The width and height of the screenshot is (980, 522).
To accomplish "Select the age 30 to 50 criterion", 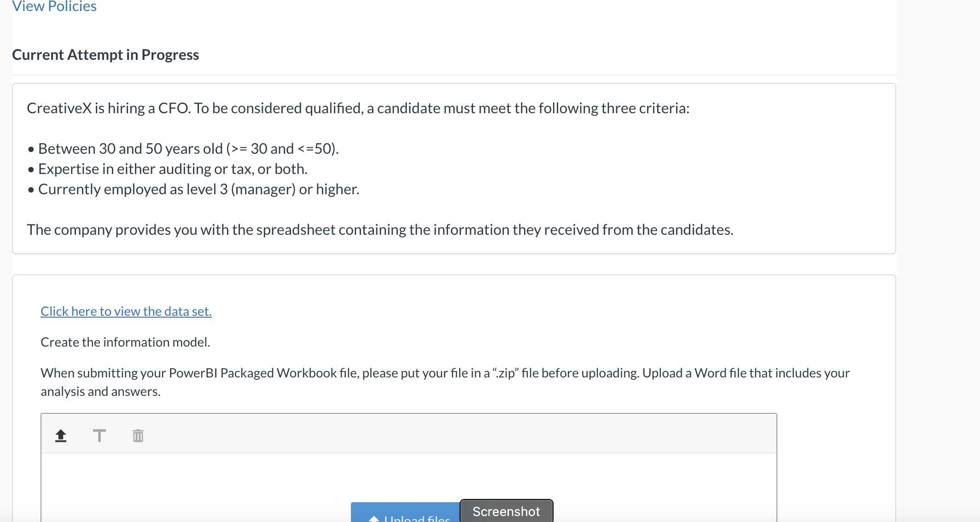I will tap(188, 149).
